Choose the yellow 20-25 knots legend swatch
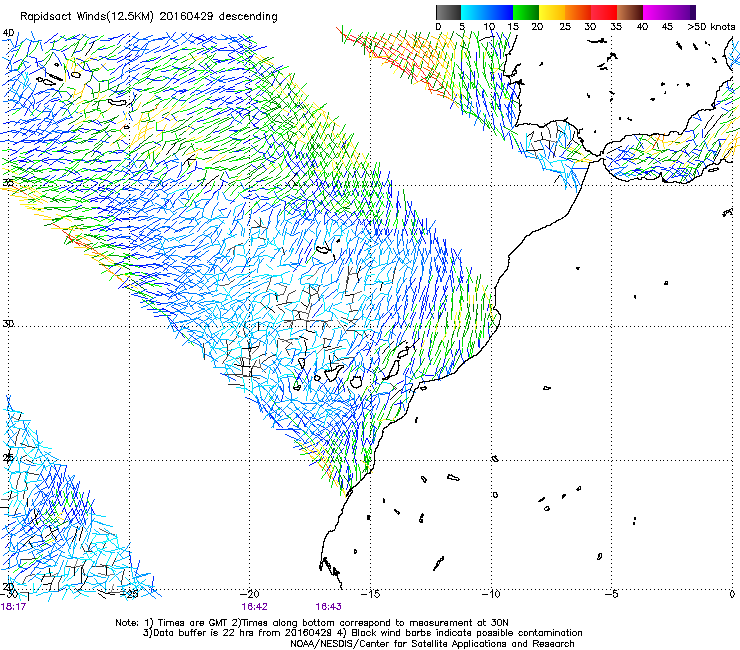740x650 pixels. point(552,12)
